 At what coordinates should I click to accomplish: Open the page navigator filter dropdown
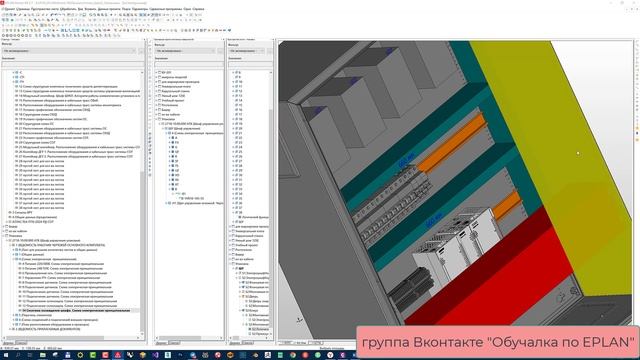tap(69, 51)
